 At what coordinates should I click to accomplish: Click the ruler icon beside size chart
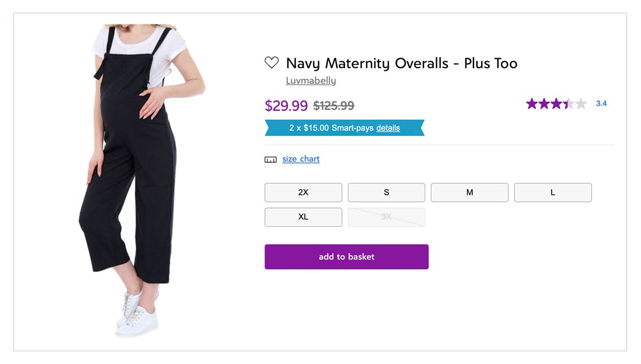[270, 159]
